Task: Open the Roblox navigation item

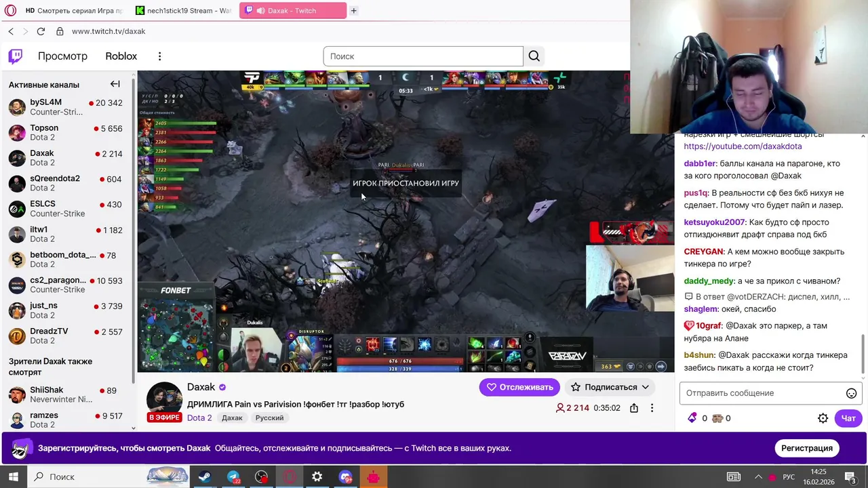Action: click(x=121, y=56)
